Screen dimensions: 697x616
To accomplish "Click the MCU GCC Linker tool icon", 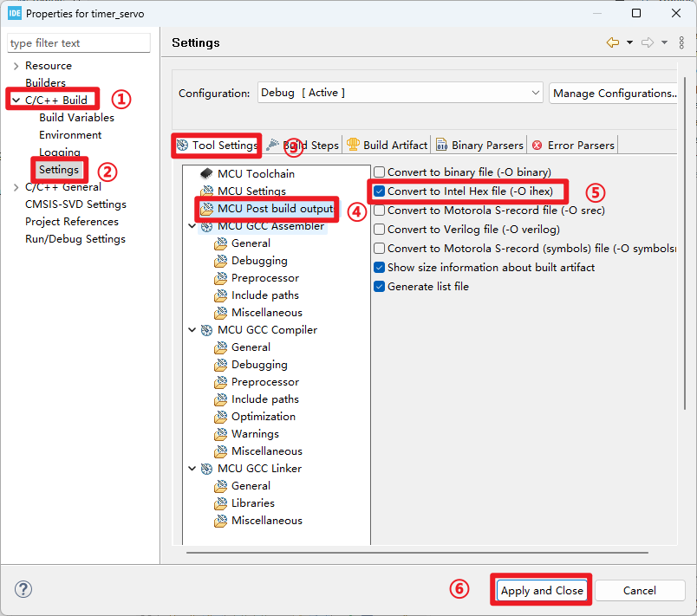I will (x=206, y=469).
